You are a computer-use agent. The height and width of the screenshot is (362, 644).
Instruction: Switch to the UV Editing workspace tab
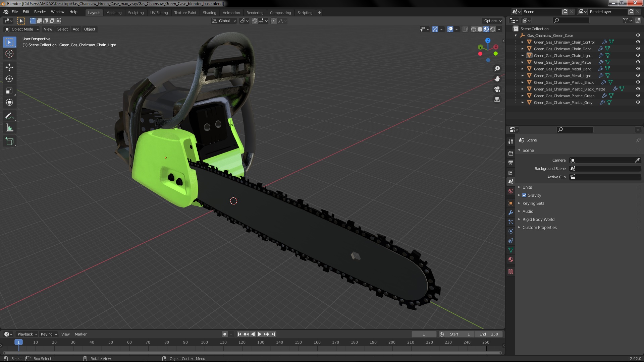(159, 13)
